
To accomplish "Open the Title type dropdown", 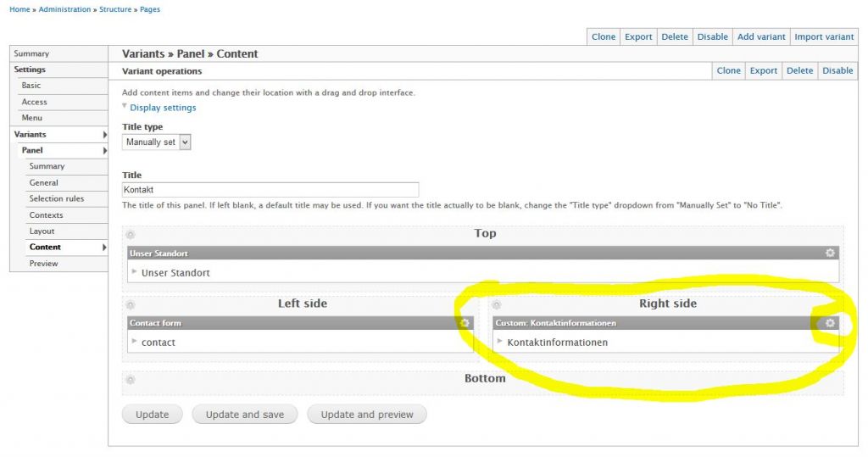I will click(157, 142).
